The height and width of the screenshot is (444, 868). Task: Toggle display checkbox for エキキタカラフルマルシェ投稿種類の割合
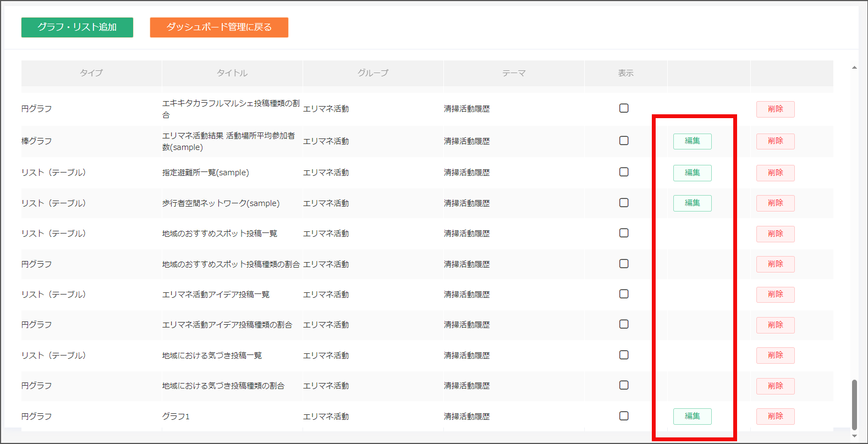(x=624, y=108)
